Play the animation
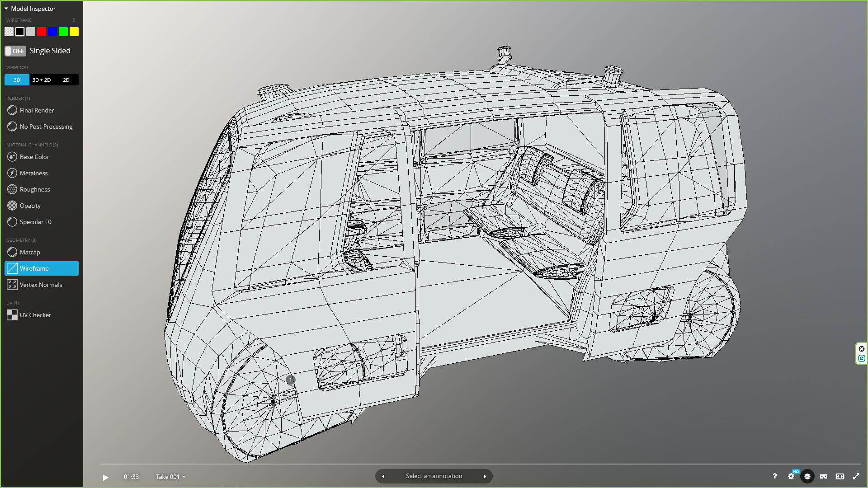The width and height of the screenshot is (868, 488). pos(105,477)
